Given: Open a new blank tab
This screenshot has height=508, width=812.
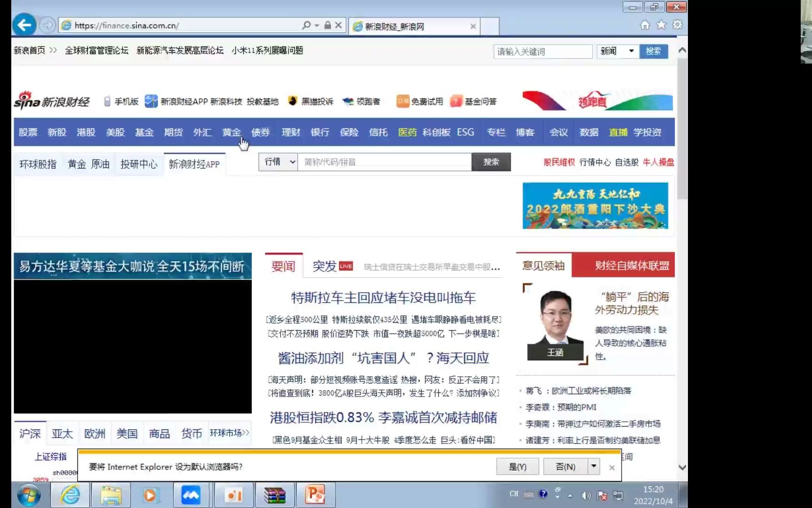Looking at the screenshot, I should (x=490, y=26).
